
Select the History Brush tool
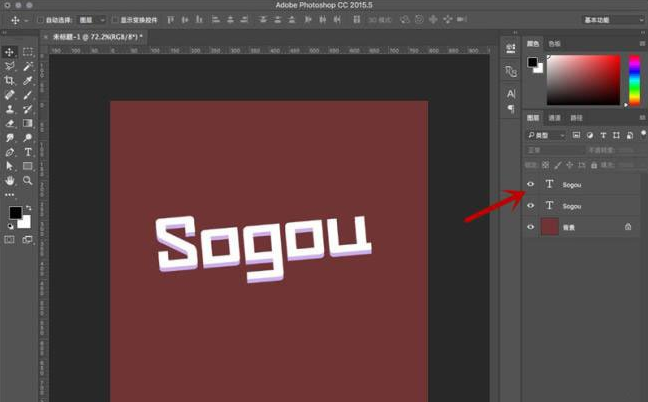point(28,109)
